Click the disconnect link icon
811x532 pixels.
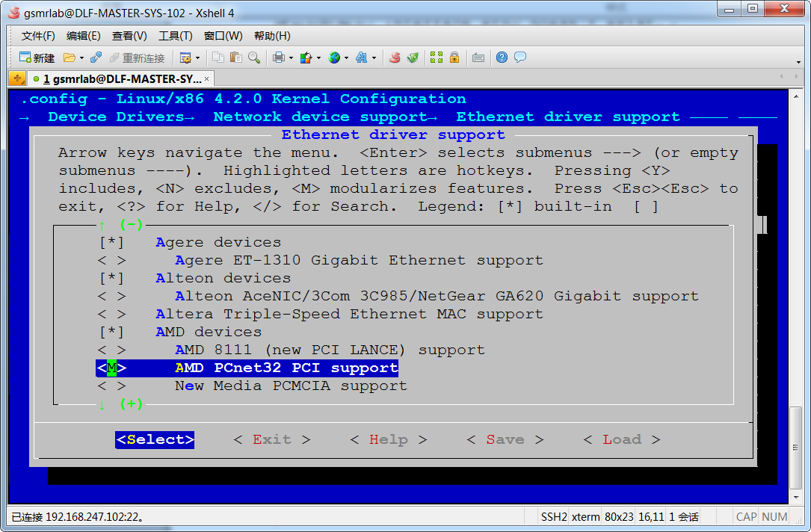click(x=96, y=58)
